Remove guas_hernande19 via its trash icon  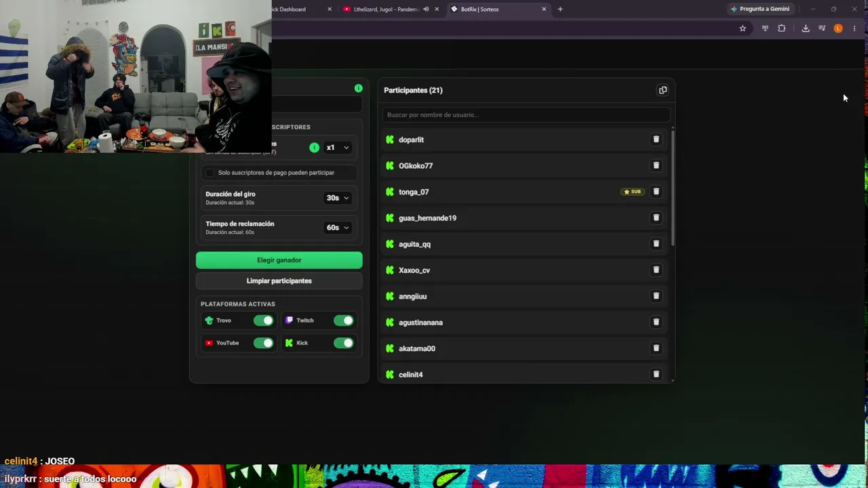(x=656, y=218)
